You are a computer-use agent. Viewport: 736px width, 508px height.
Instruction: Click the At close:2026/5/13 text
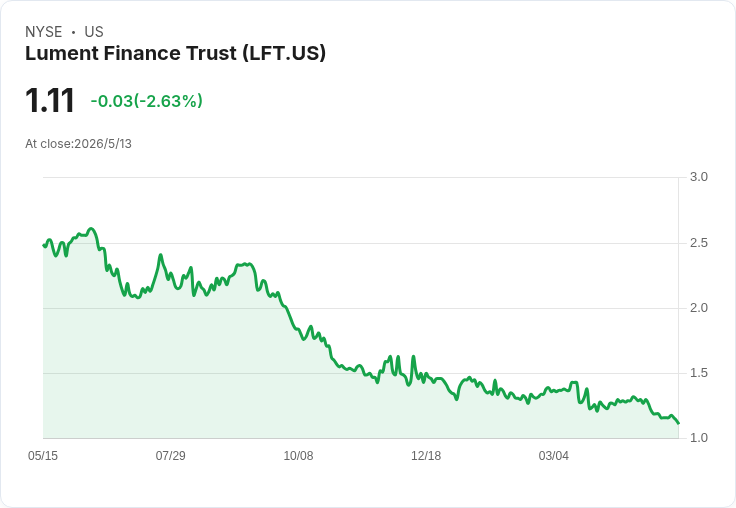78,144
